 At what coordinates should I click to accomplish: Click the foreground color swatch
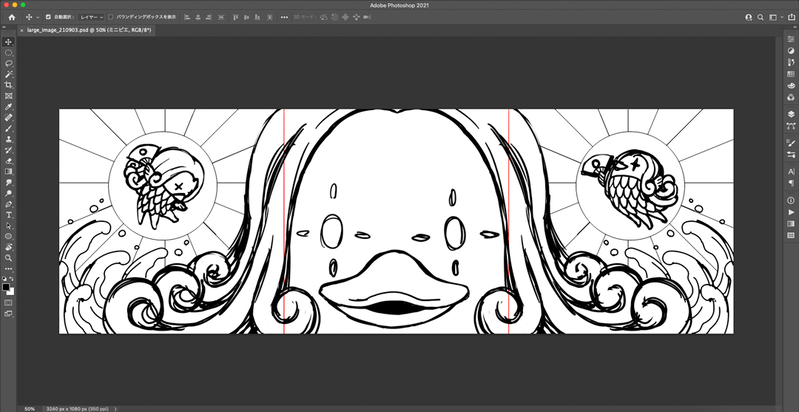6,285
